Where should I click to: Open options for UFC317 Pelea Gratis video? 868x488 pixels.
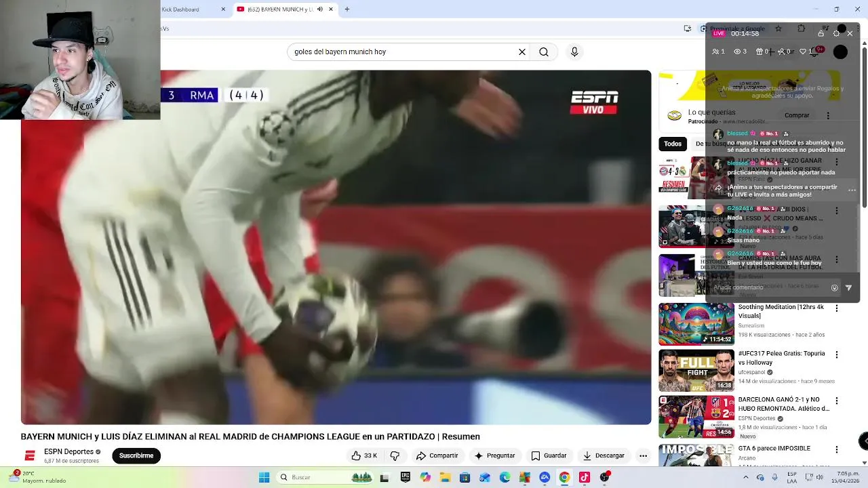tap(837, 354)
